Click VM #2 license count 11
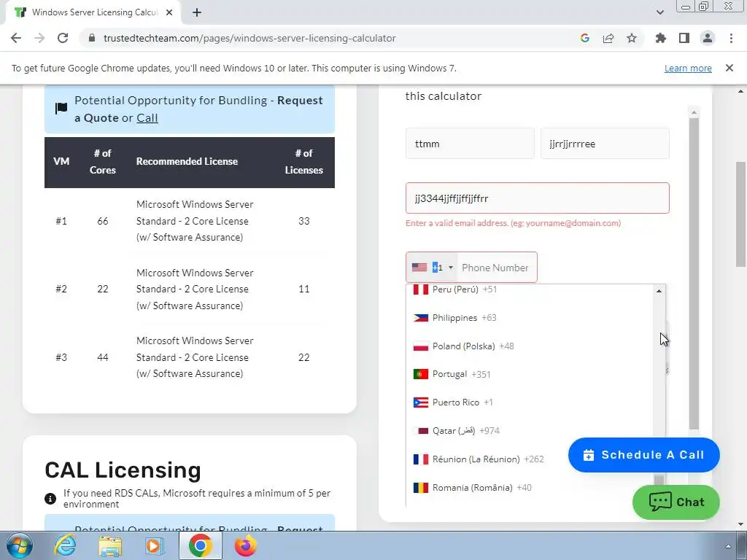Screen dimensions: 747x560 [x=304, y=289]
